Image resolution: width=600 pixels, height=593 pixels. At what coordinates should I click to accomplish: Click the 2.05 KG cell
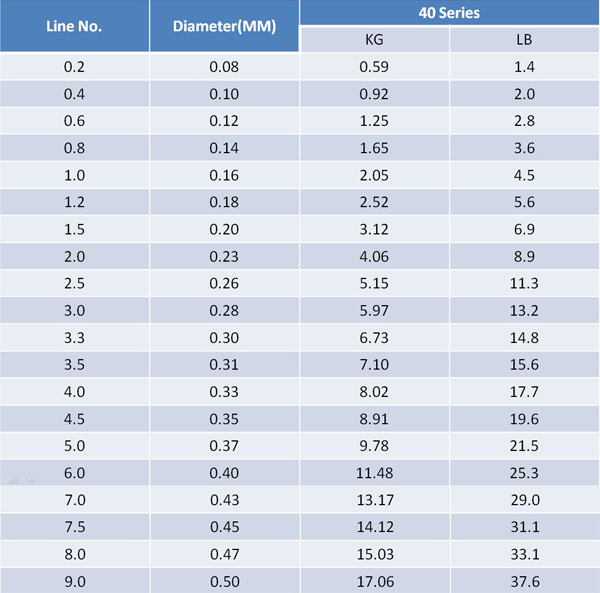[x=374, y=175]
